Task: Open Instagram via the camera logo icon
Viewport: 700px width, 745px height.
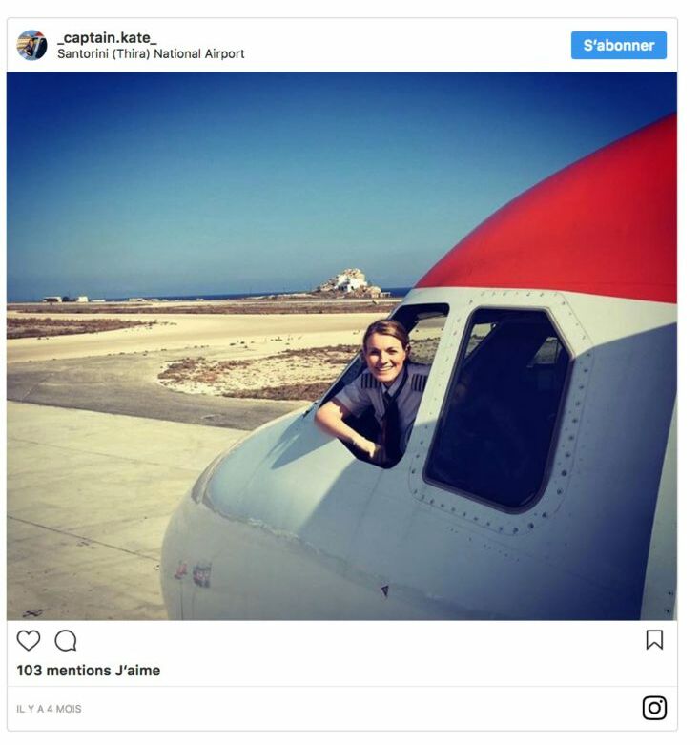Action: click(654, 708)
